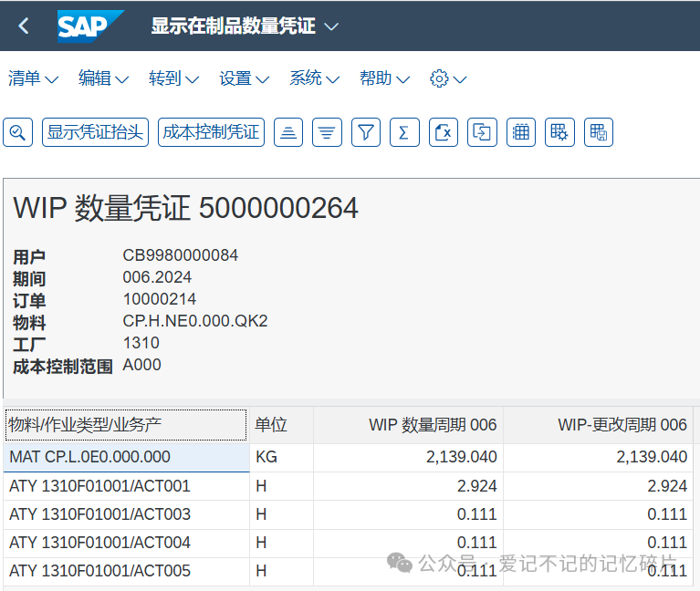Click the H unit of the ACT001 row
700x591 pixels.
pyautogui.click(x=281, y=486)
